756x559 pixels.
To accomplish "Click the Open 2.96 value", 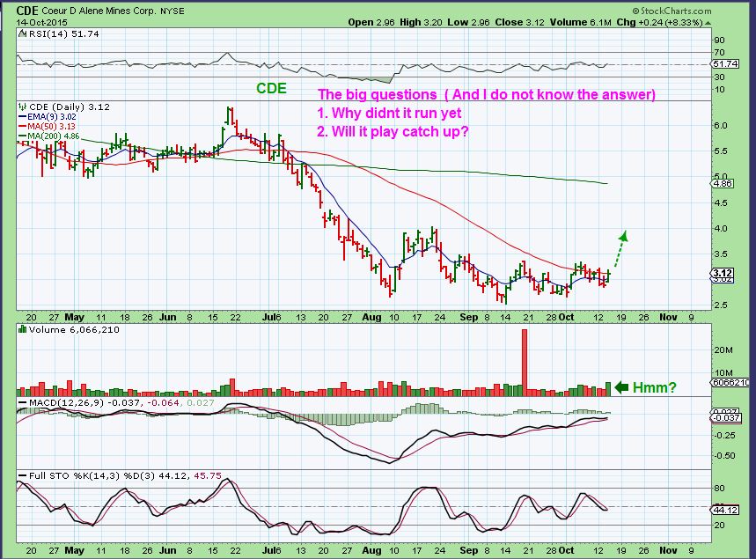I will pyautogui.click(x=371, y=22).
